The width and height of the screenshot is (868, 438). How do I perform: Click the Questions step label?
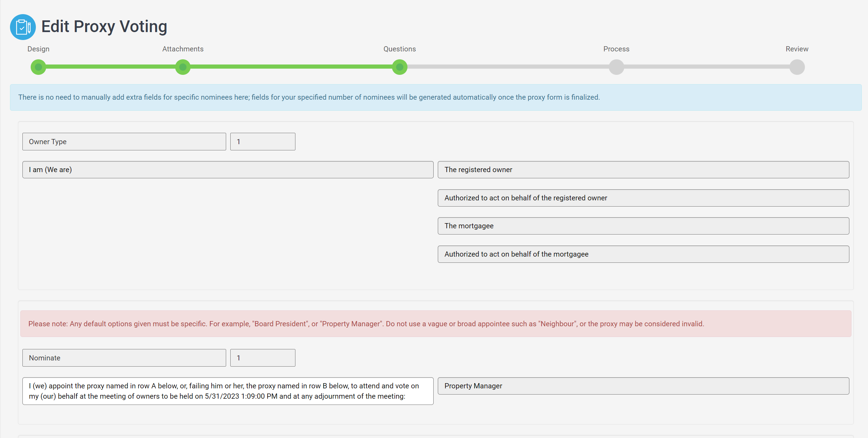pos(400,49)
